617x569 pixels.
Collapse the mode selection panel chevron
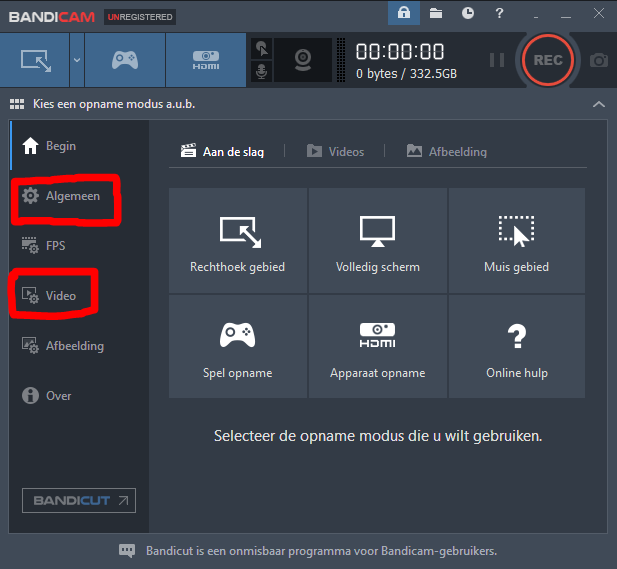(x=599, y=104)
